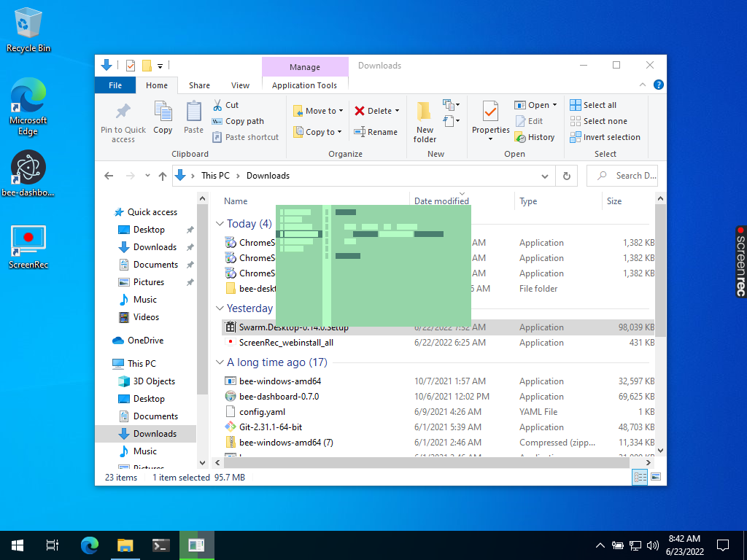This screenshot has height=560, width=747.
Task: Open the New folder icon
Action: click(x=424, y=121)
